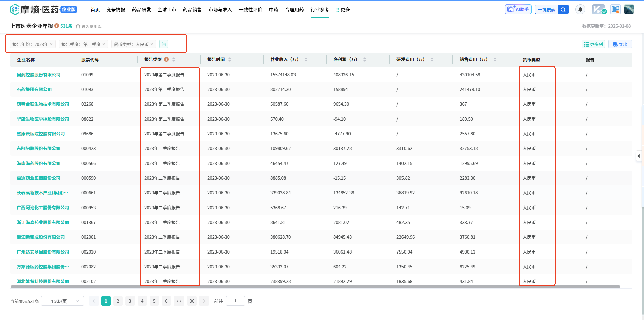Sort by 报告时间 column
644x320 pixels.
[x=230, y=59]
